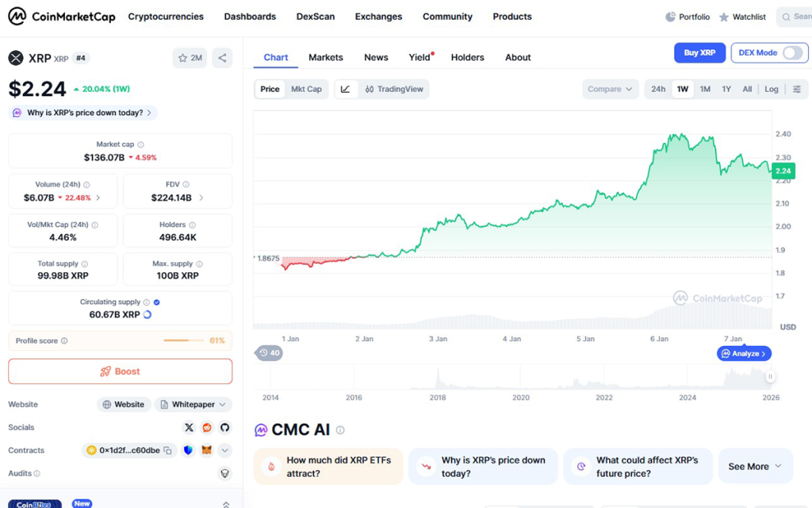812x508 pixels.
Task: Click the FDV info icon
Action: (186, 184)
